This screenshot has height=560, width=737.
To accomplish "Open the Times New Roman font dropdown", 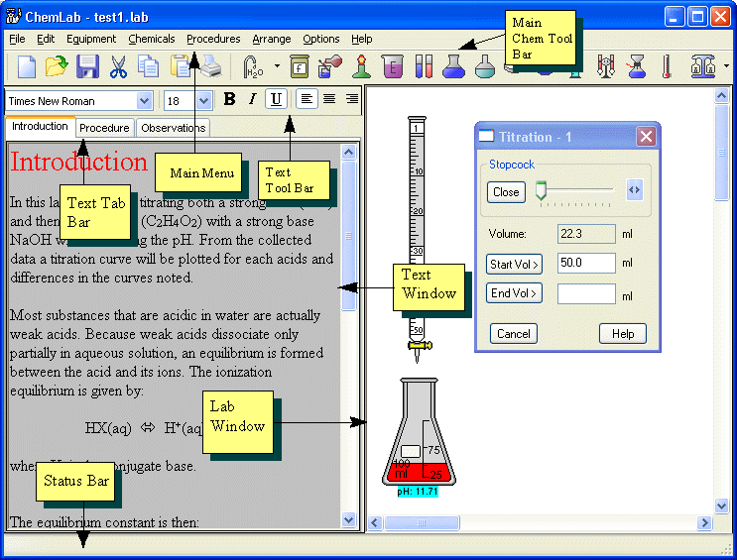I will coord(145,100).
